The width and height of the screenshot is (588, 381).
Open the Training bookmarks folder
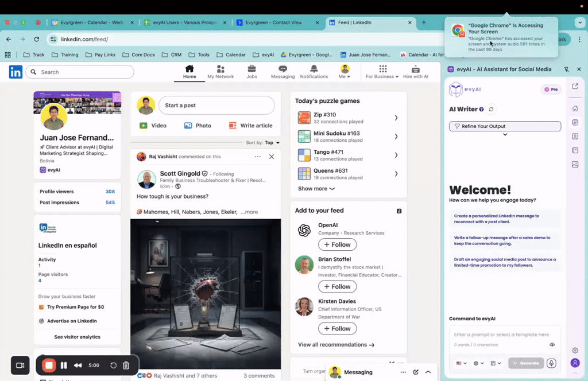point(65,55)
